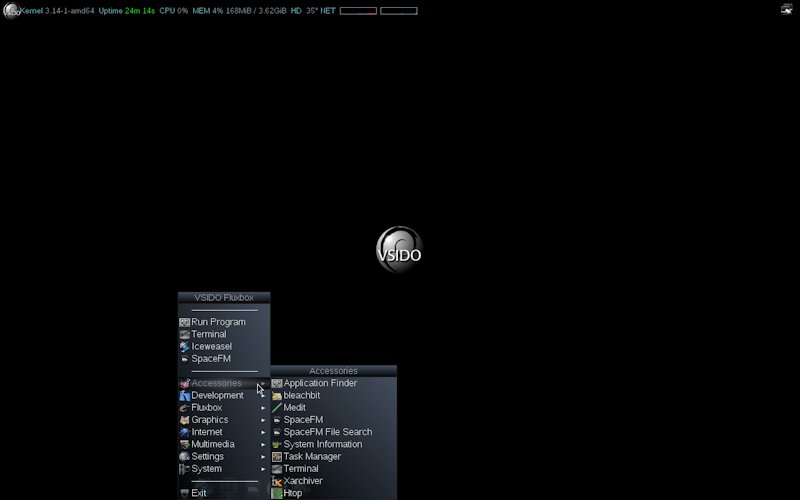Click the bleachbit icon
The height and width of the screenshot is (500, 800).
(x=277, y=395)
